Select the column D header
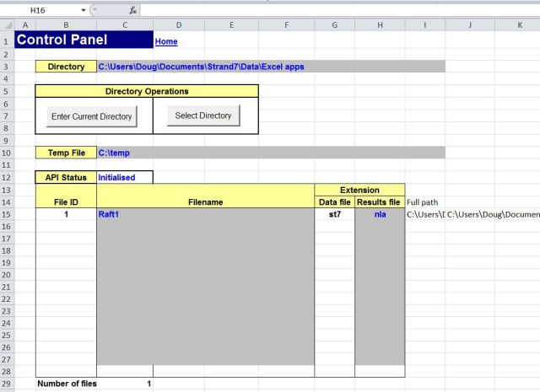This screenshot has height=392, width=540. point(179,25)
